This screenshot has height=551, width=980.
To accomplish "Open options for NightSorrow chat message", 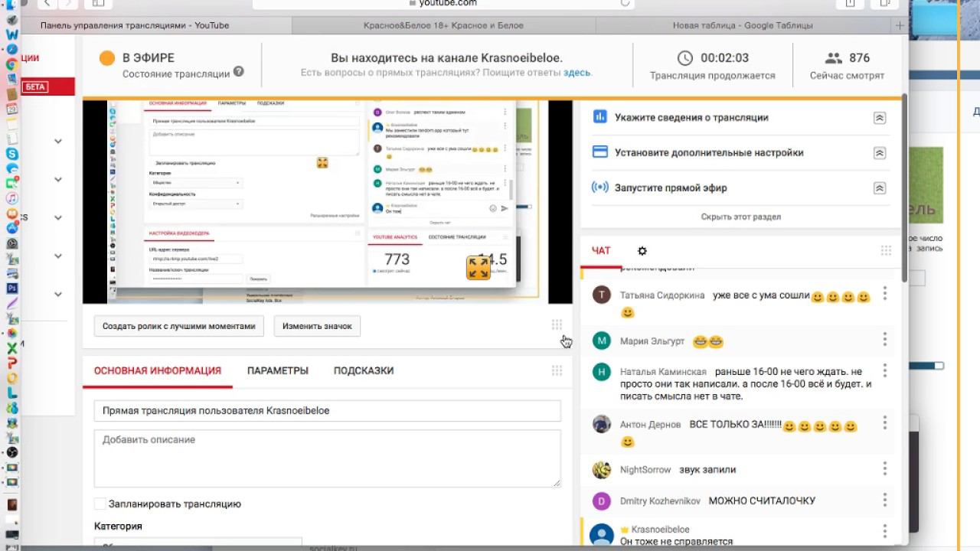I will pos(884,468).
